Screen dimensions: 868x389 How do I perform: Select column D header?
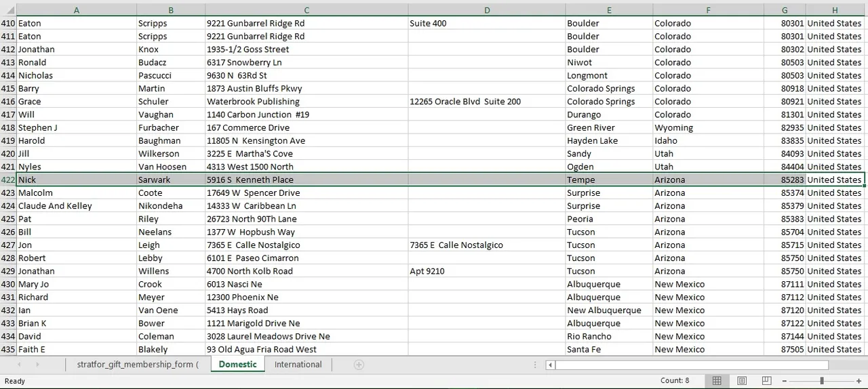pyautogui.click(x=487, y=10)
